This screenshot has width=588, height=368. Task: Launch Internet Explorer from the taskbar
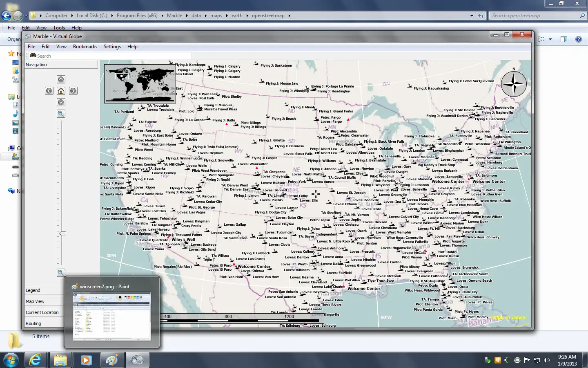click(x=35, y=360)
